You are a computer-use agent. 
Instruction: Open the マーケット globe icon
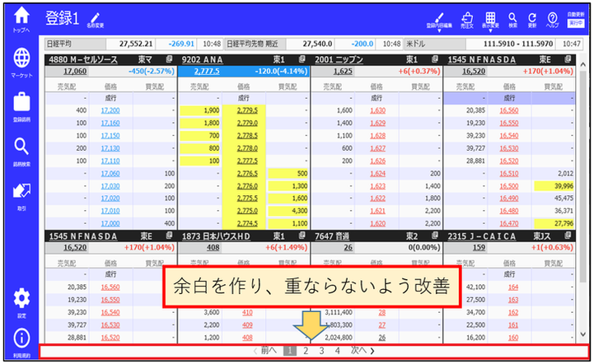21,63
